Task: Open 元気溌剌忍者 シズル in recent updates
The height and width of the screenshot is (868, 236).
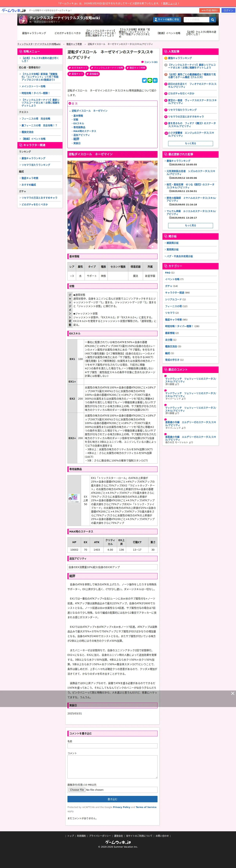Action: pyautogui.click(x=190, y=173)
